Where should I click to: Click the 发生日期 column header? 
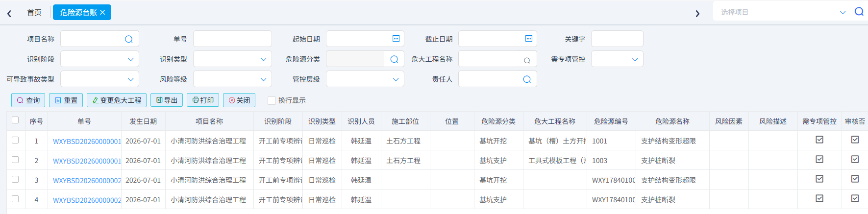(x=143, y=121)
